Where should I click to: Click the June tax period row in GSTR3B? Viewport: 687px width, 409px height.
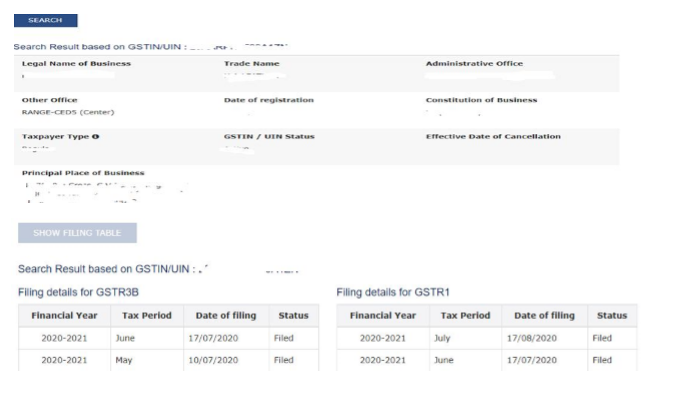point(169,338)
